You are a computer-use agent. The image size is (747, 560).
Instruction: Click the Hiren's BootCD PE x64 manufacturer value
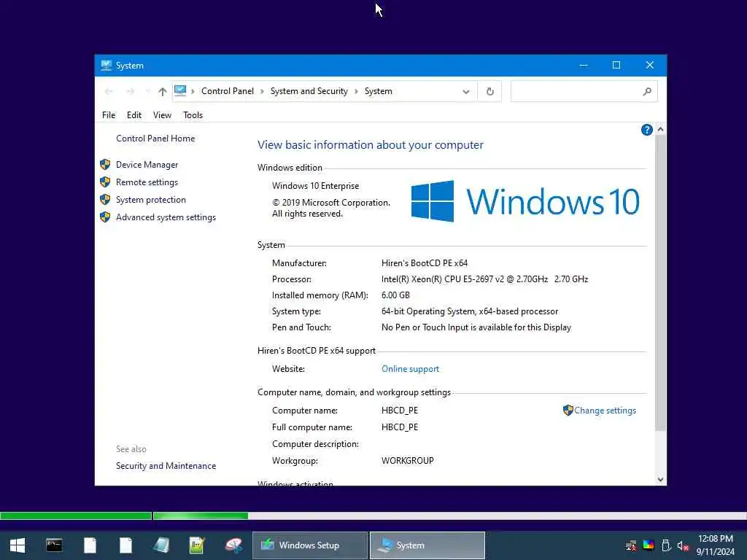click(425, 263)
